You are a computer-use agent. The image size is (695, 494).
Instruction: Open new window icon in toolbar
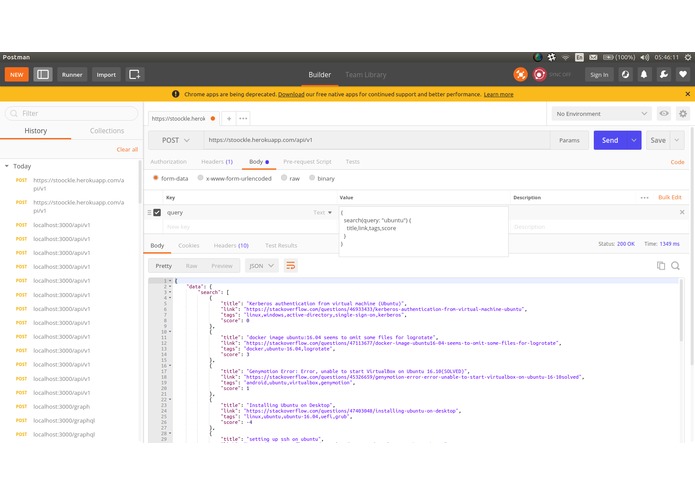[x=134, y=74]
